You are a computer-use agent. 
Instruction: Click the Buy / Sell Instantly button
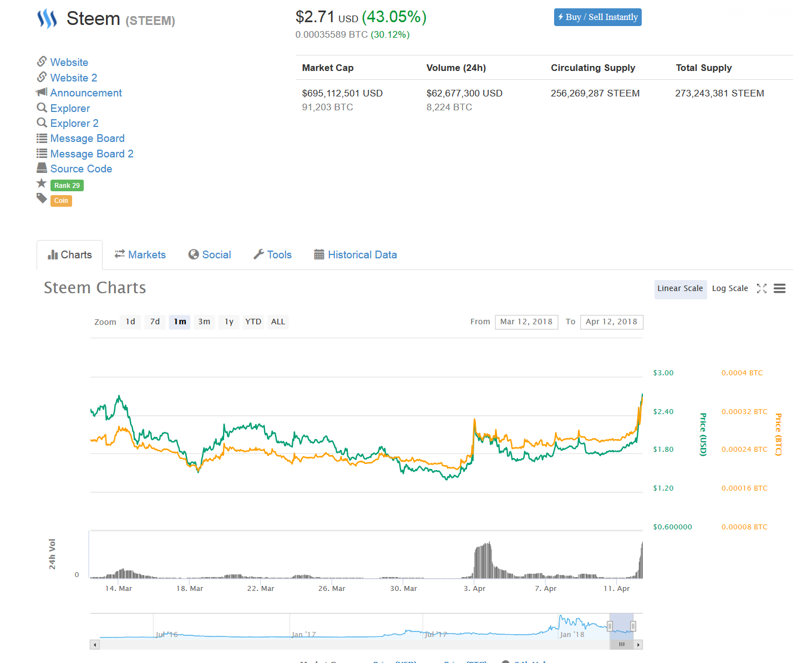(x=598, y=17)
